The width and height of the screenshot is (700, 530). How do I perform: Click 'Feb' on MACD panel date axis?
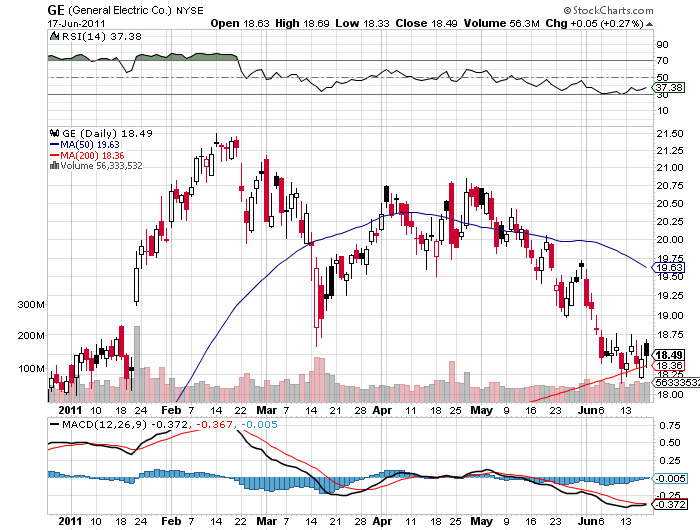(x=171, y=521)
